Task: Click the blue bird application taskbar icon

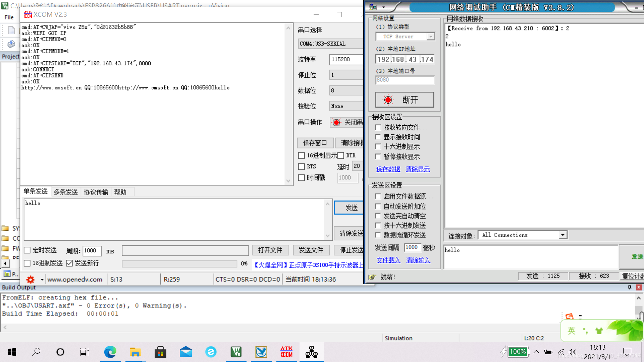Action: [x=261, y=352]
